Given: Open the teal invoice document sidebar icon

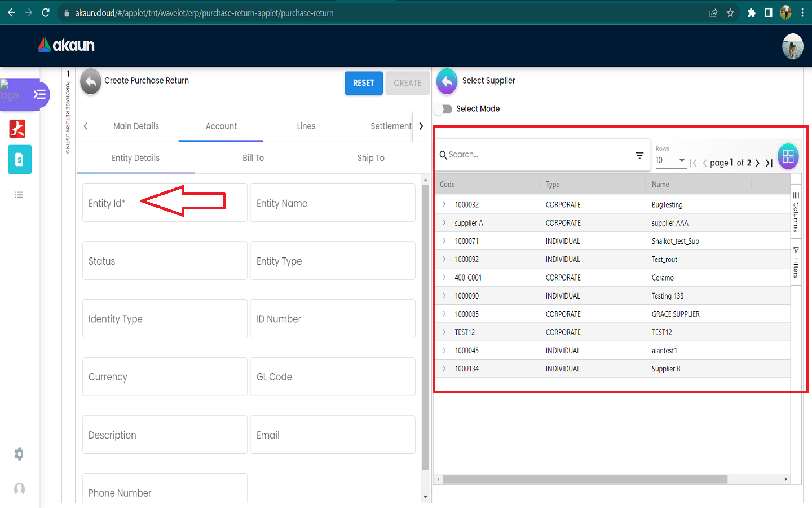Looking at the screenshot, I should (x=20, y=160).
